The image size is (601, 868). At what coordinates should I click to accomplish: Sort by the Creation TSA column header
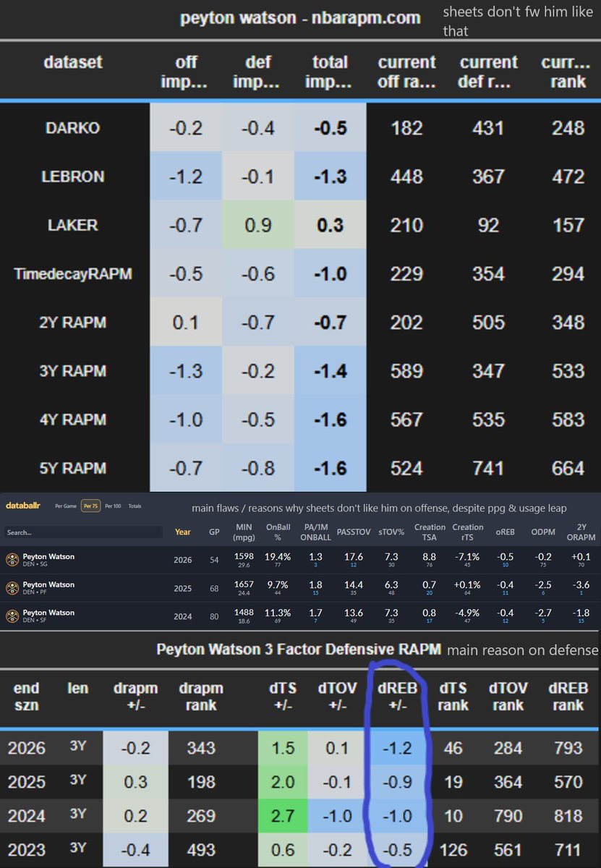tap(430, 532)
